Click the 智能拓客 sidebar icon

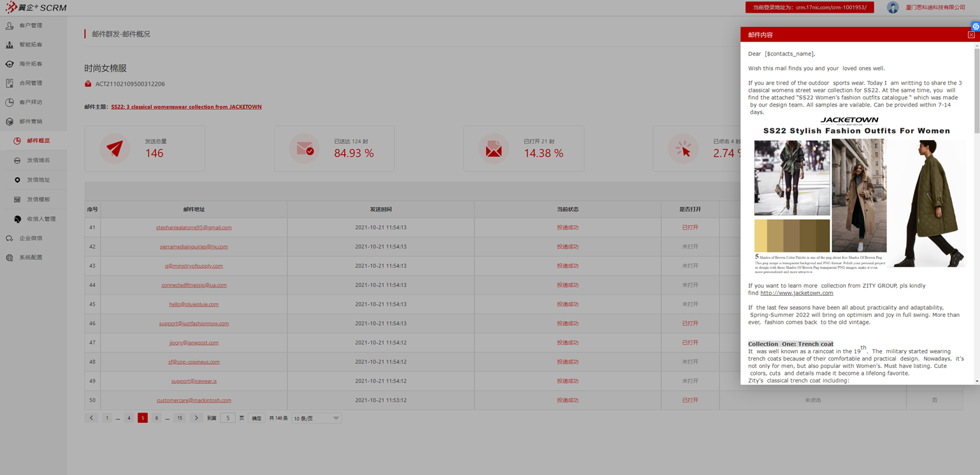pyautogui.click(x=10, y=45)
